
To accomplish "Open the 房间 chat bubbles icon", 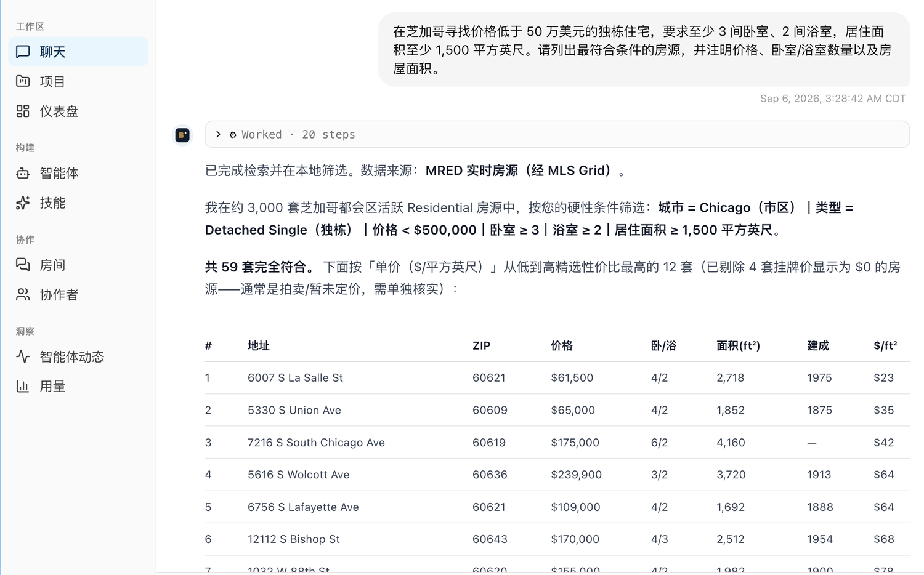I will point(23,265).
